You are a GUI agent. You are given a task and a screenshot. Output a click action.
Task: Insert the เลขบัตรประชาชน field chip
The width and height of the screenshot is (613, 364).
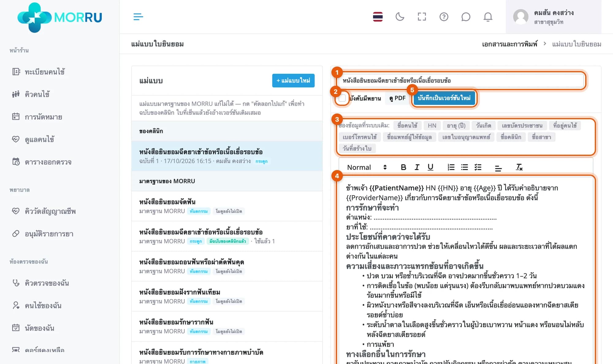[x=522, y=126]
